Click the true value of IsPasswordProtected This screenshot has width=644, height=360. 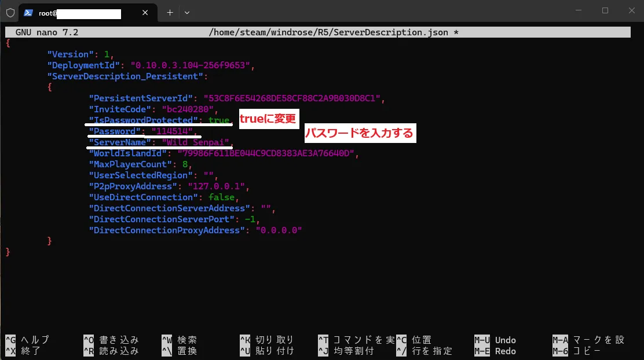pos(219,120)
